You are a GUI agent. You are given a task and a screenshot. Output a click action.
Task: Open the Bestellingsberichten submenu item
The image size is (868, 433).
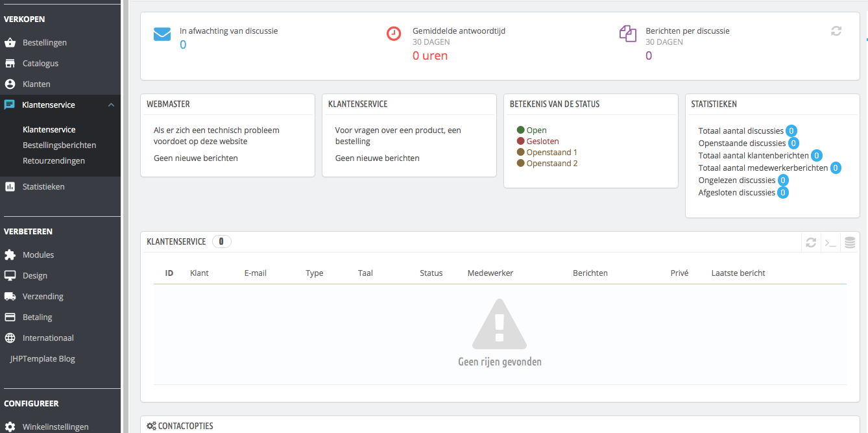click(x=60, y=145)
